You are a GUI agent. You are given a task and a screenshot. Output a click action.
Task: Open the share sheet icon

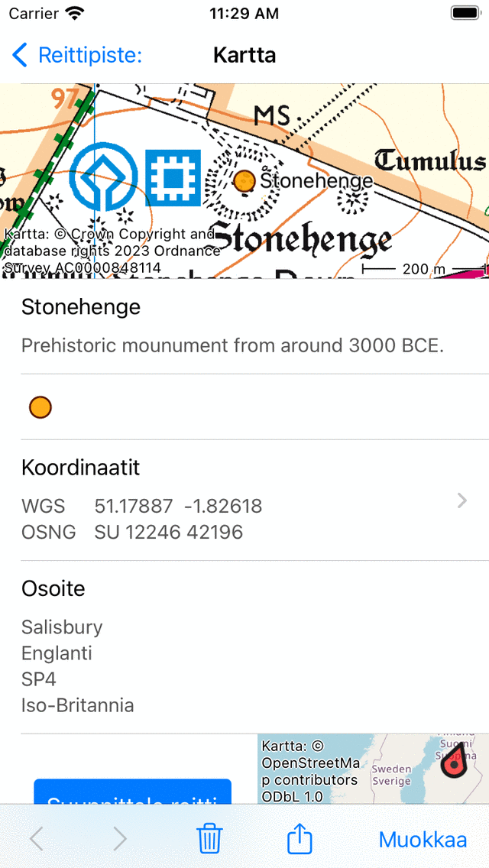300,839
